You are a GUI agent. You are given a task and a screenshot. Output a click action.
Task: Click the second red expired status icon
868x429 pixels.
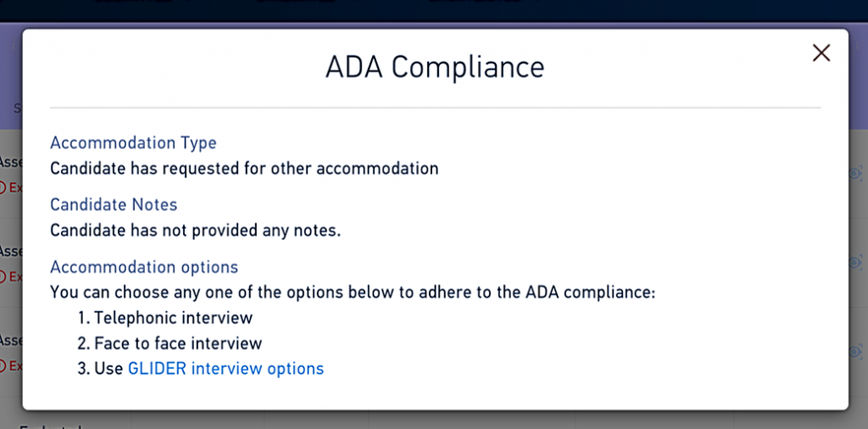pos(3,276)
